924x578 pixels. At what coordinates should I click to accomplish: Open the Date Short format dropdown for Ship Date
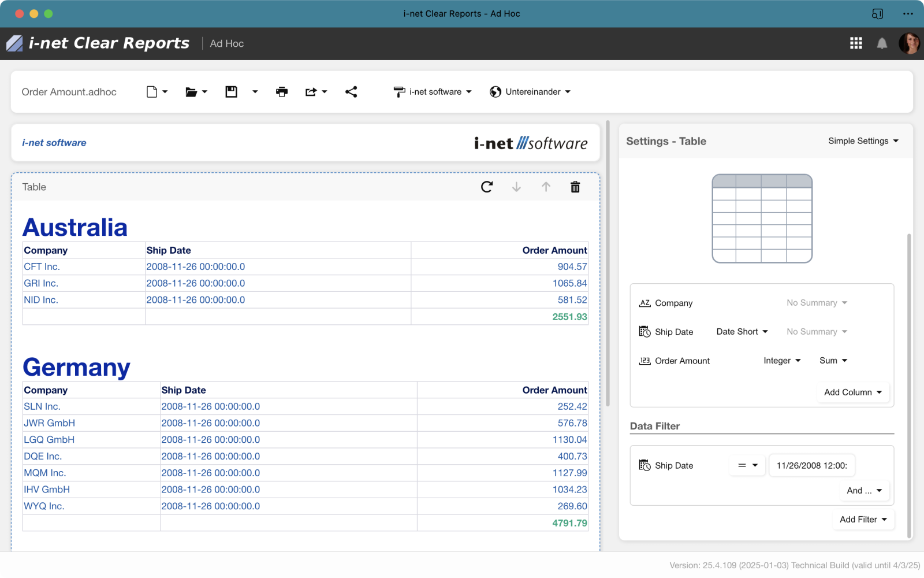(742, 331)
